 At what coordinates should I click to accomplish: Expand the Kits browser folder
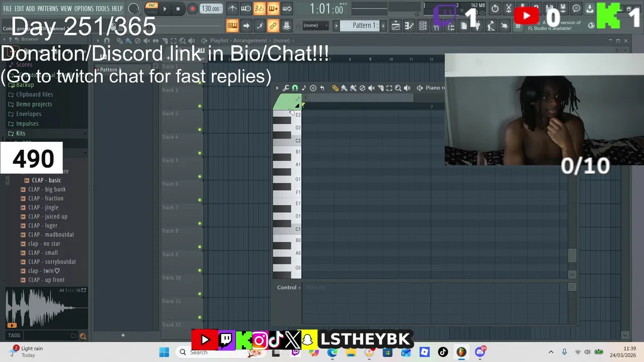tap(20, 133)
